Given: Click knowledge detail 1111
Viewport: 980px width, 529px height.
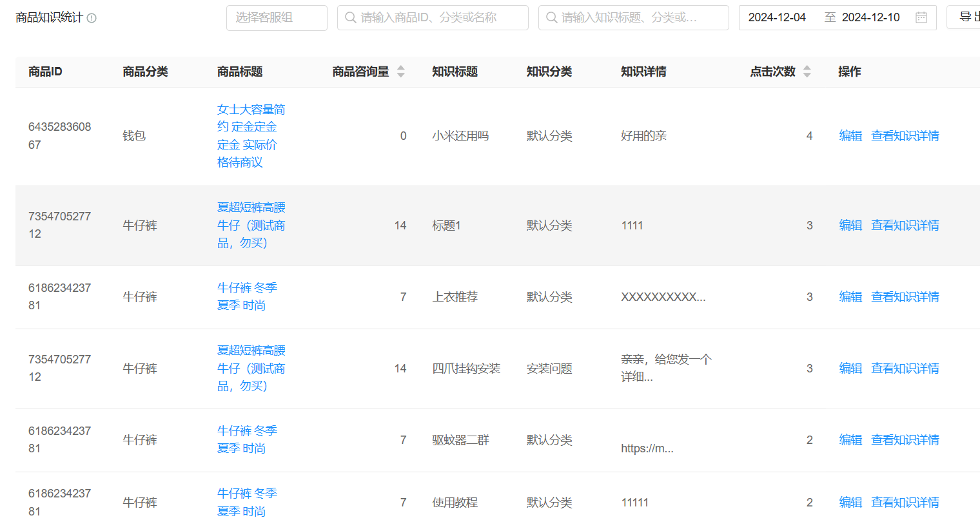Looking at the screenshot, I should 632,226.
